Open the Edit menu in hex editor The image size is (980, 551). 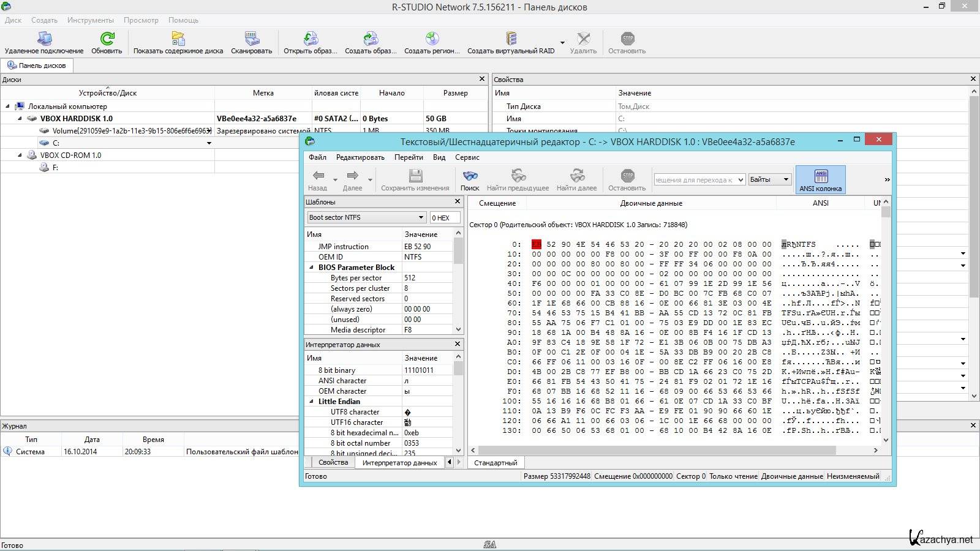point(360,157)
